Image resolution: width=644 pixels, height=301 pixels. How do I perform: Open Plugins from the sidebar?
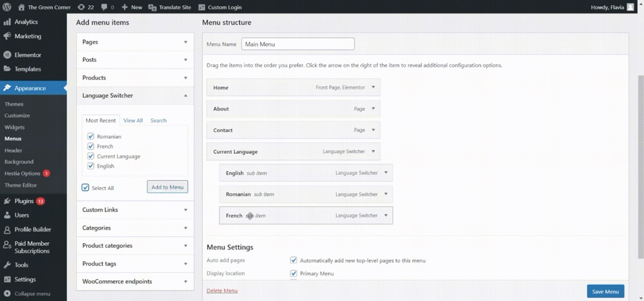point(26,201)
